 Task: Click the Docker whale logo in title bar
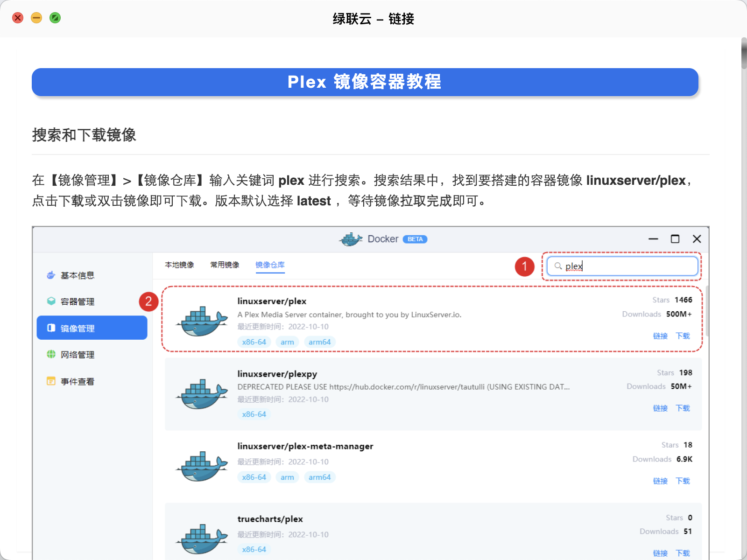(x=351, y=239)
